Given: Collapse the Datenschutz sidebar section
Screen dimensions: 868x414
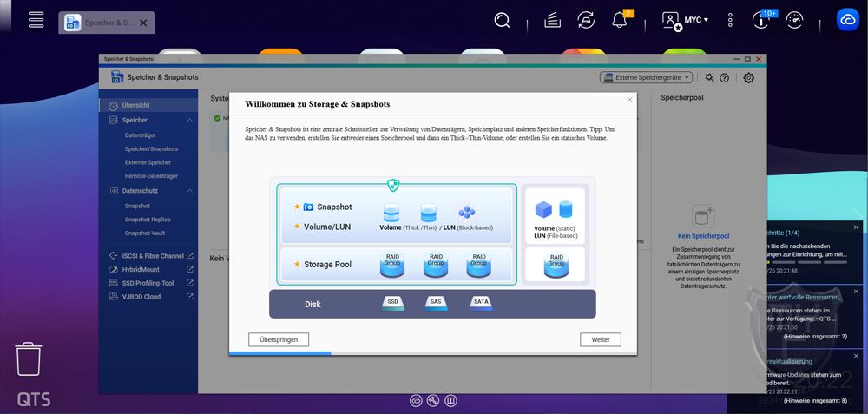Looking at the screenshot, I should click(x=189, y=190).
